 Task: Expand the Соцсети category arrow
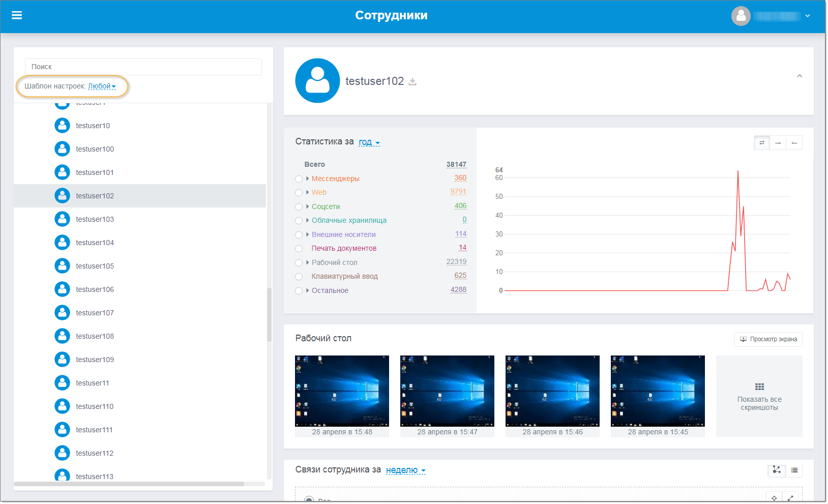tap(308, 206)
